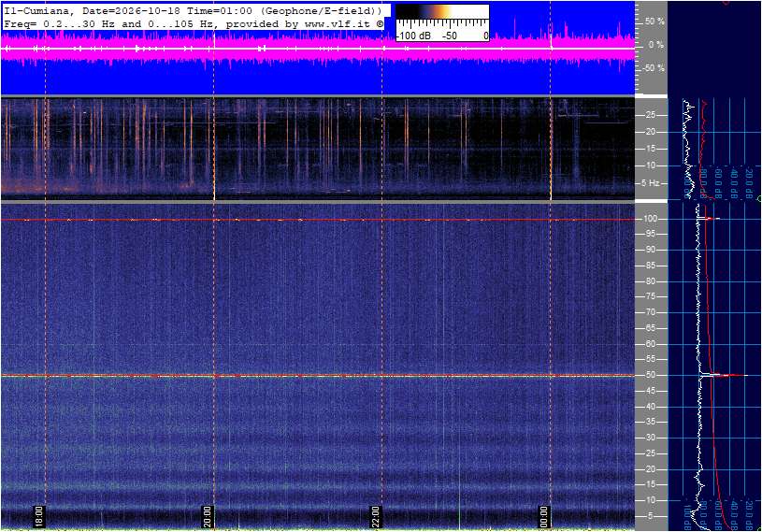This screenshot has height=532, width=762.
Task: Select the '-100 dB' color scale label
Action: (413, 36)
